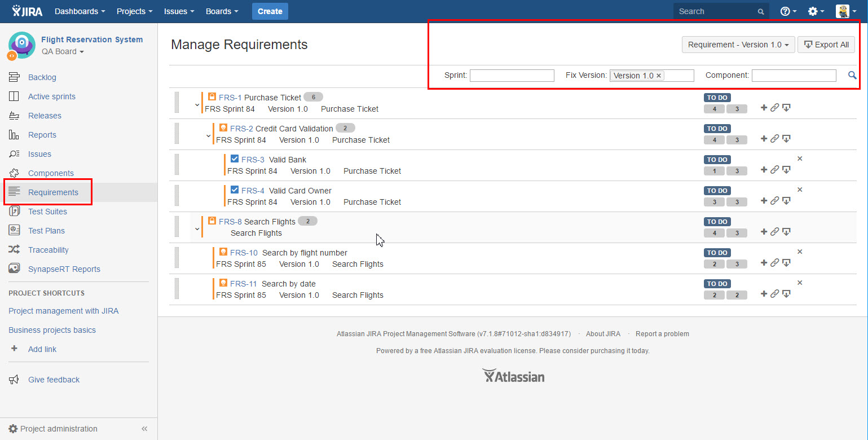Click the plus icon for FRS-8
Image resolution: width=868 pixels, height=440 pixels.
(764, 232)
